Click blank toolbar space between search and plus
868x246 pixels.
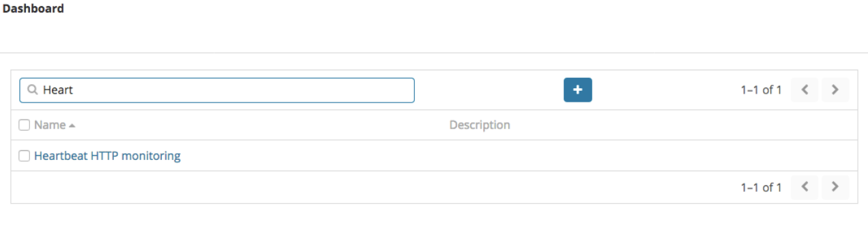(x=489, y=90)
